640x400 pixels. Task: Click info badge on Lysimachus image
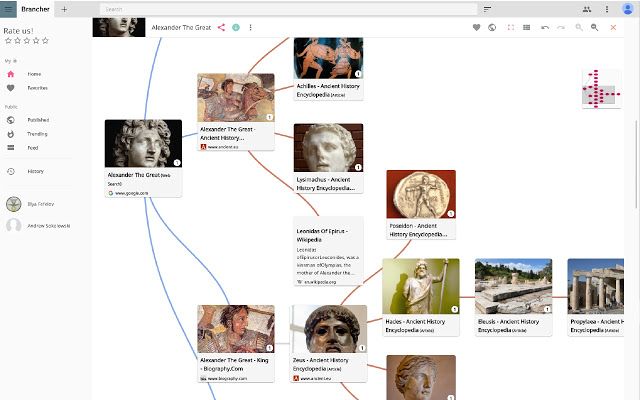click(358, 167)
